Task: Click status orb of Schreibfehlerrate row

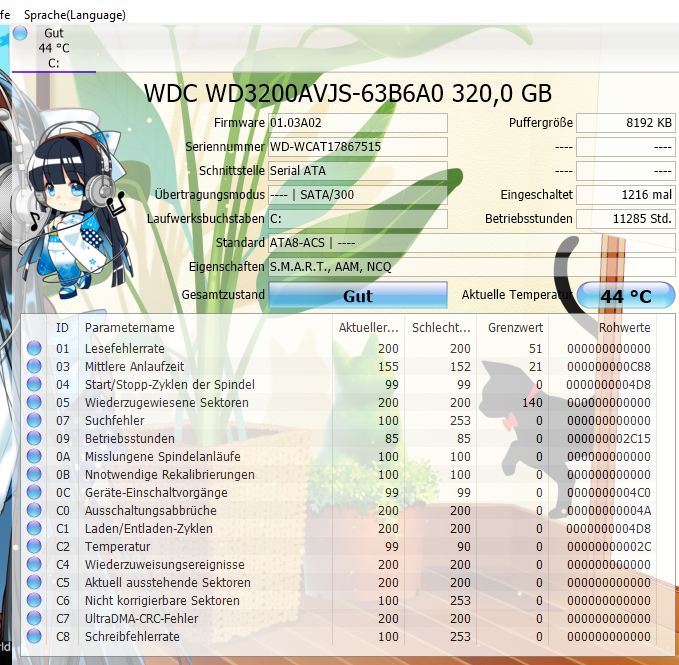Action: coord(34,636)
